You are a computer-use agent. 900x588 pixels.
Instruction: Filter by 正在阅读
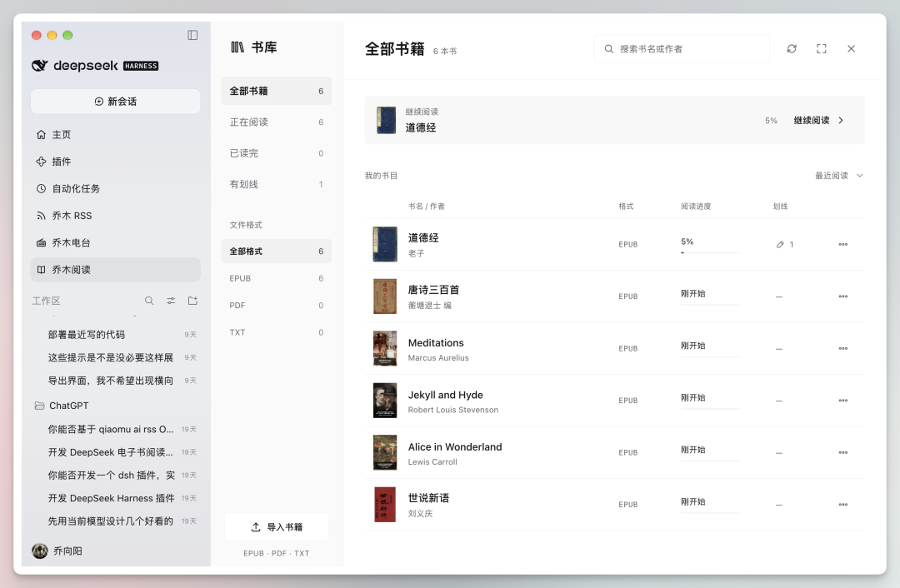pyautogui.click(x=276, y=122)
